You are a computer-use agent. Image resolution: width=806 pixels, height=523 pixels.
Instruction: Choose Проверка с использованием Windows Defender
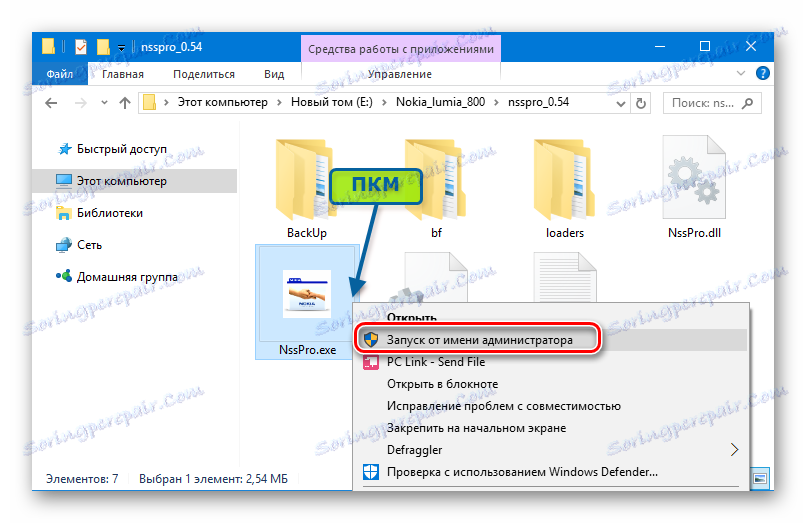click(551, 472)
